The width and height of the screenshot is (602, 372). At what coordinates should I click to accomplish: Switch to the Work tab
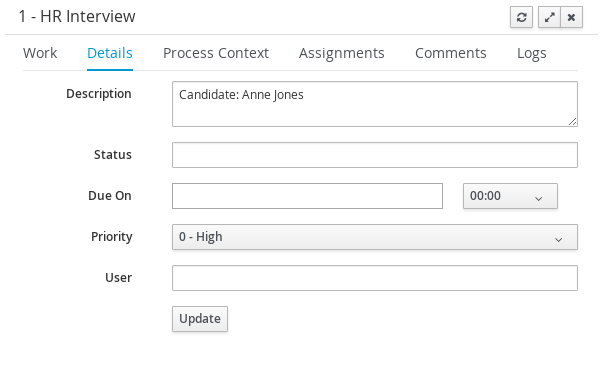40,53
